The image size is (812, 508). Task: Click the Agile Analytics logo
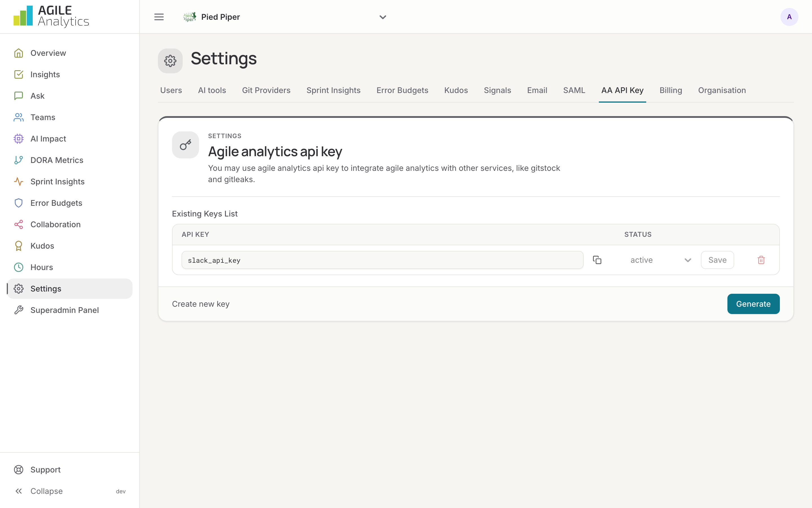[x=51, y=16]
